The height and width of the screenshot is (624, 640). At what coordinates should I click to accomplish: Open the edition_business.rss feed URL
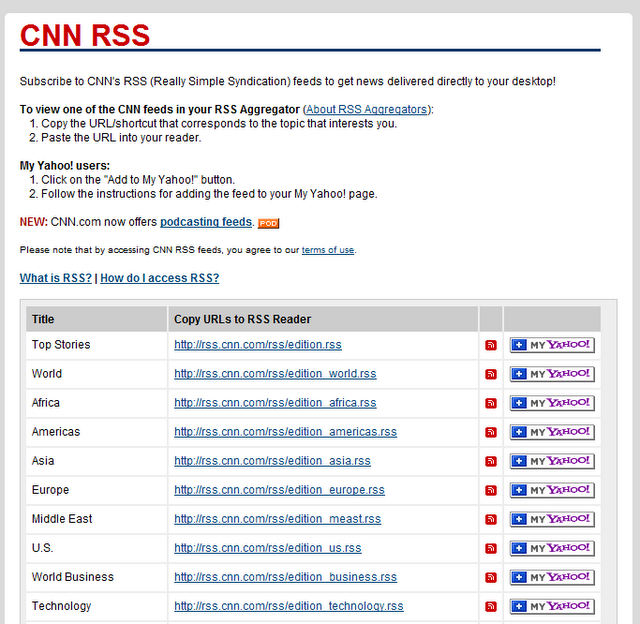(x=285, y=577)
